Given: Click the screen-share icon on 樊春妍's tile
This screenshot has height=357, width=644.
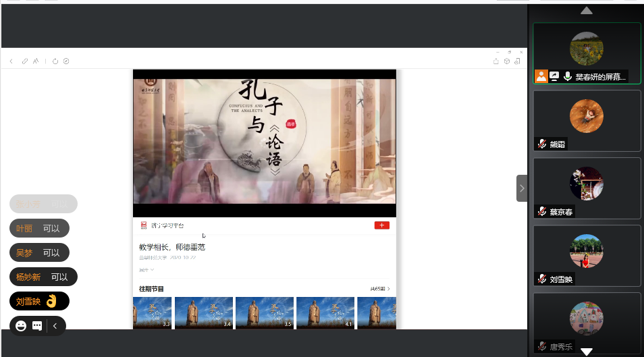Looking at the screenshot, I should tap(554, 76).
